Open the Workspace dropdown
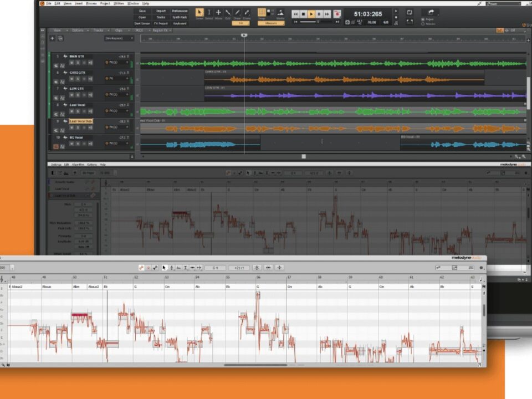The image size is (532, 399). tap(119, 38)
